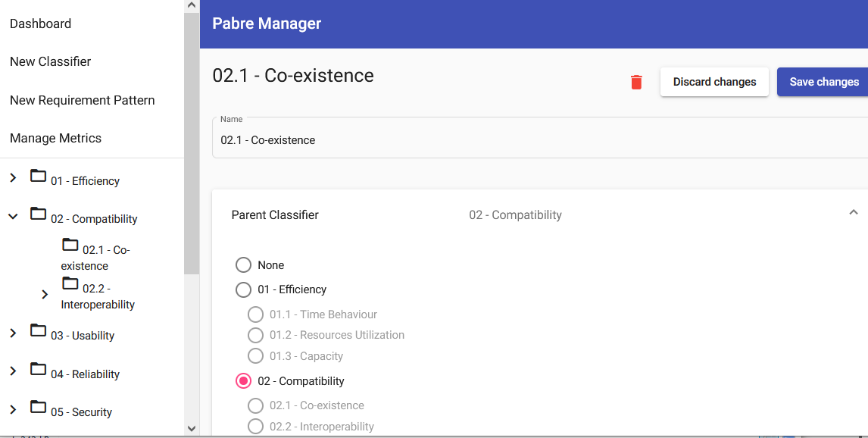This screenshot has height=438, width=868.
Task: Click the 02.2 Interoperability folder icon
Action: click(x=70, y=283)
